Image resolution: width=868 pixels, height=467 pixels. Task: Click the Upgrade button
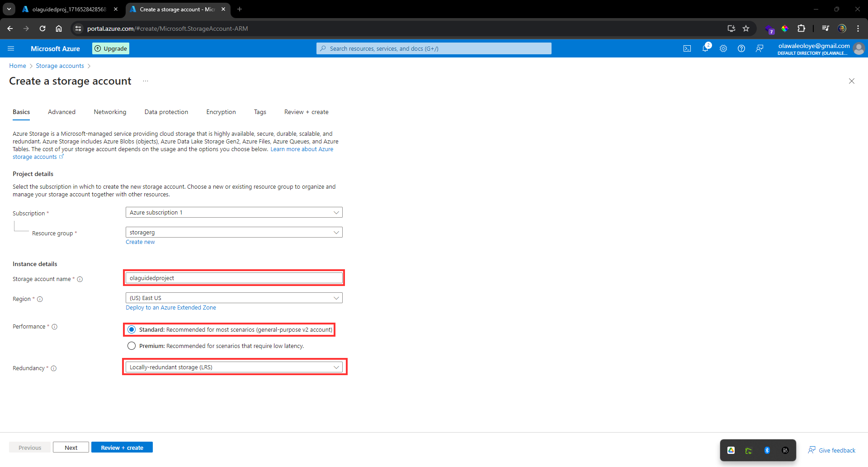(x=111, y=48)
